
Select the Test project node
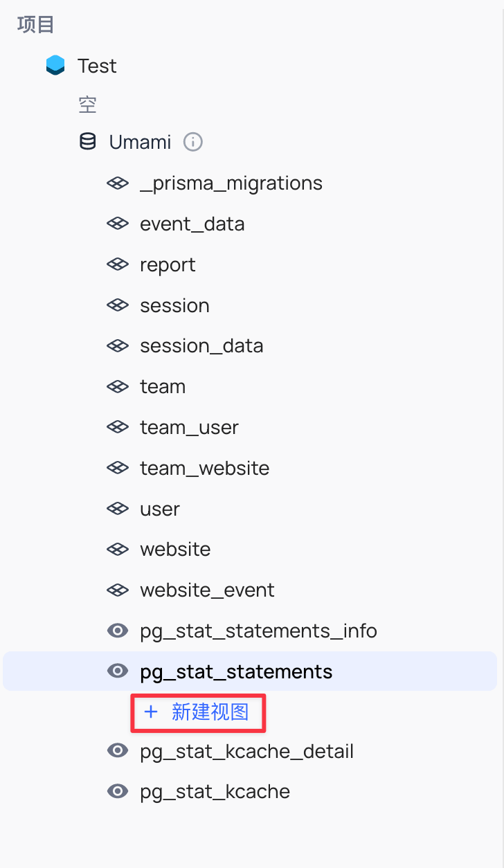97,66
